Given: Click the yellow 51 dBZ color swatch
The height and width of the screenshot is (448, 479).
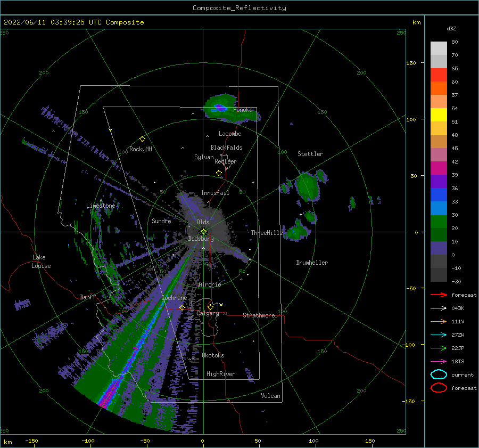Looking at the screenshot, I should [x=439, y=115].
